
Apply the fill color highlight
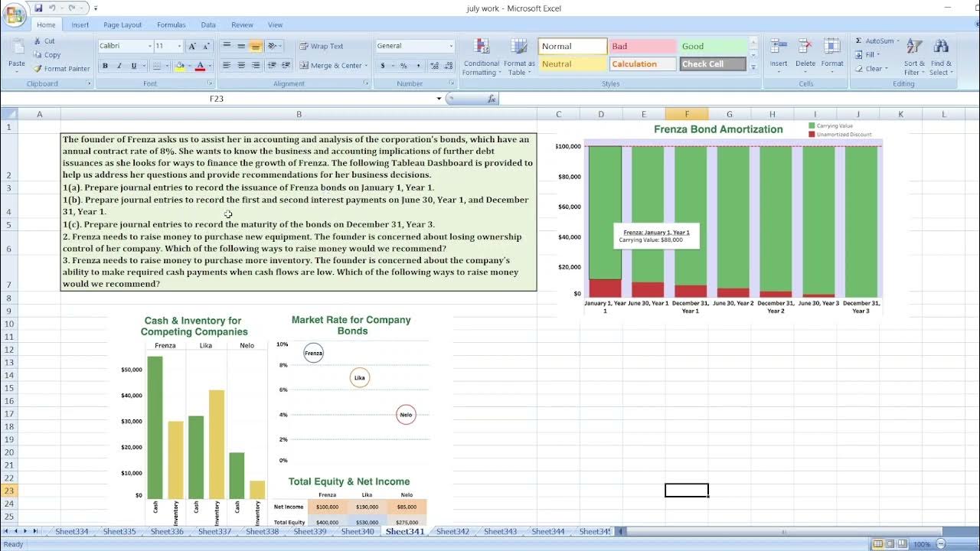pyautogui.click(x=179, y=66)
